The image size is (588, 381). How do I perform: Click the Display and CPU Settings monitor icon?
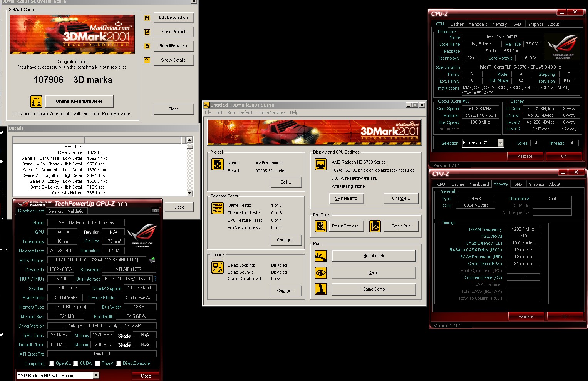pyautogui.click(x=321, y=164)
